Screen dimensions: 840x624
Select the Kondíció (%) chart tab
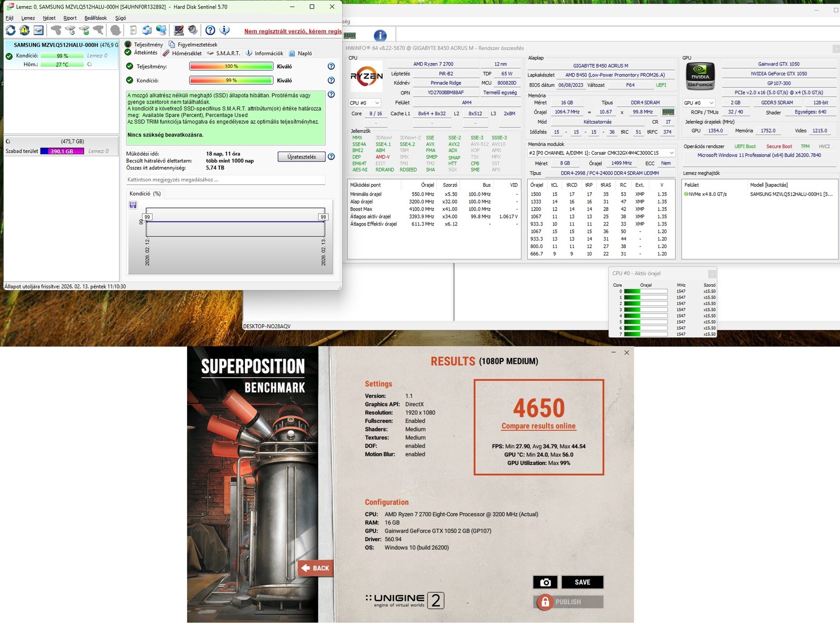(x=145, y=193)
